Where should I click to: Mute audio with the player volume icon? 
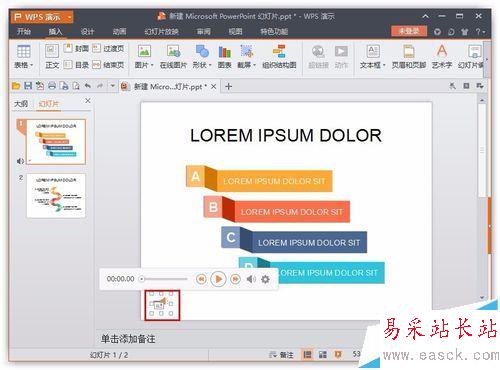pos(251,279)
